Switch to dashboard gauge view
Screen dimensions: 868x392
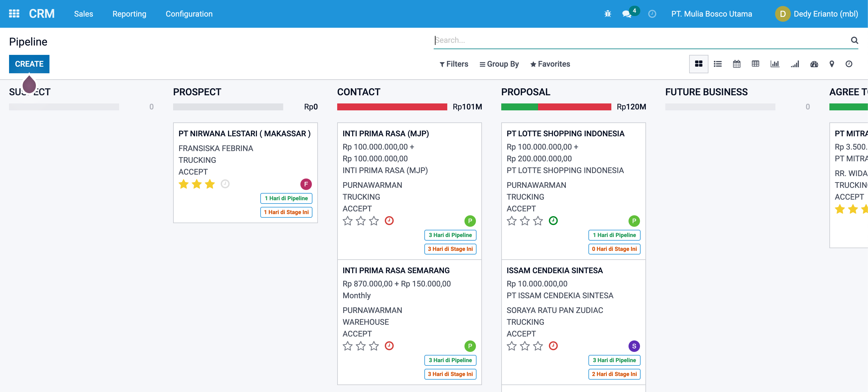pyautogui.click(x=814, y=64)
